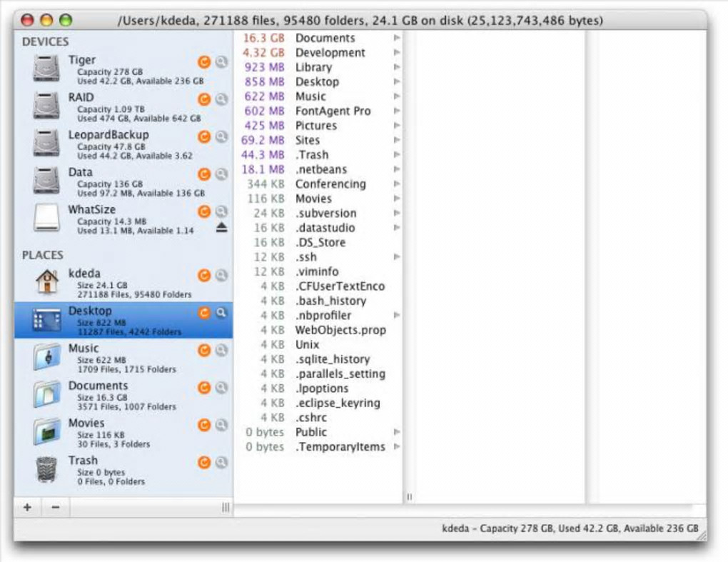The width and height of the screenshot is (728, 562).
Task: Select the .eclipse_keyring file row
Action: point(318,403)
